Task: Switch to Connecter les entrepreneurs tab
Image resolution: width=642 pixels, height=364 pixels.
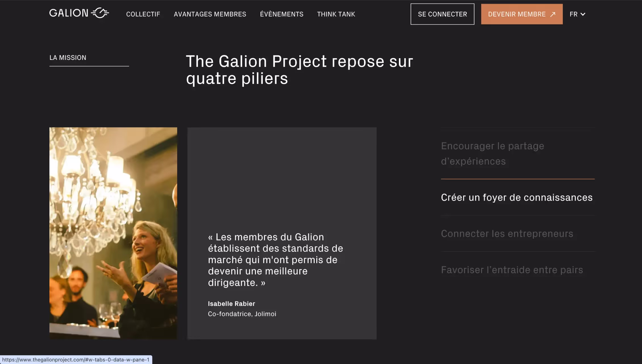Action: [x=518, y=233]
